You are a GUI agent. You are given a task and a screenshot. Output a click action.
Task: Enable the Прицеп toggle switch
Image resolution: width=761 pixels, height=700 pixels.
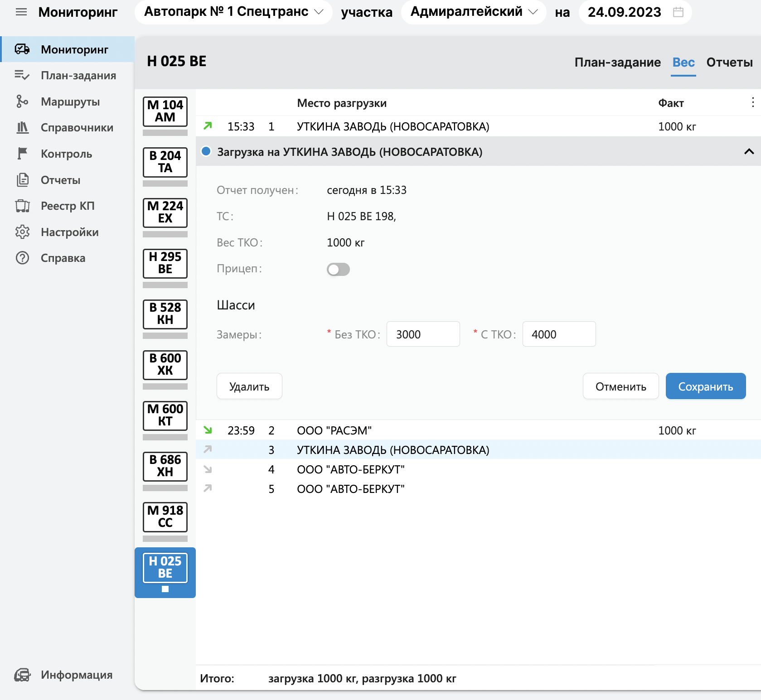click(338, 270)
